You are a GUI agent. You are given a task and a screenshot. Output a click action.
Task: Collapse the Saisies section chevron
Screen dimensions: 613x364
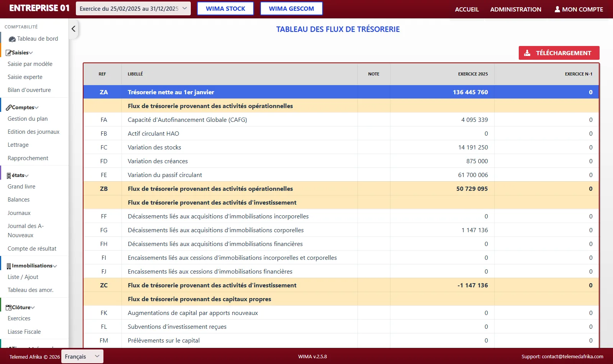pos(31,53)
